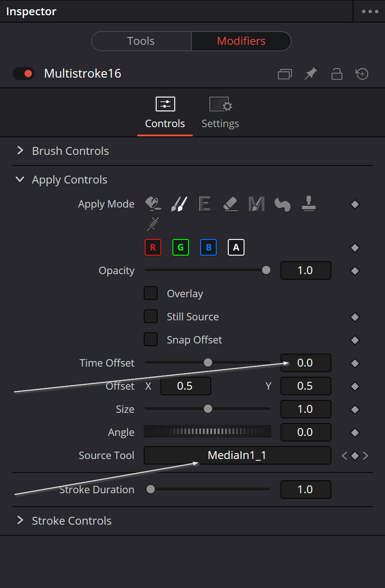Switch to the Tools tab
The width and height of the screenshot is (385, 588).
point(141,41)
